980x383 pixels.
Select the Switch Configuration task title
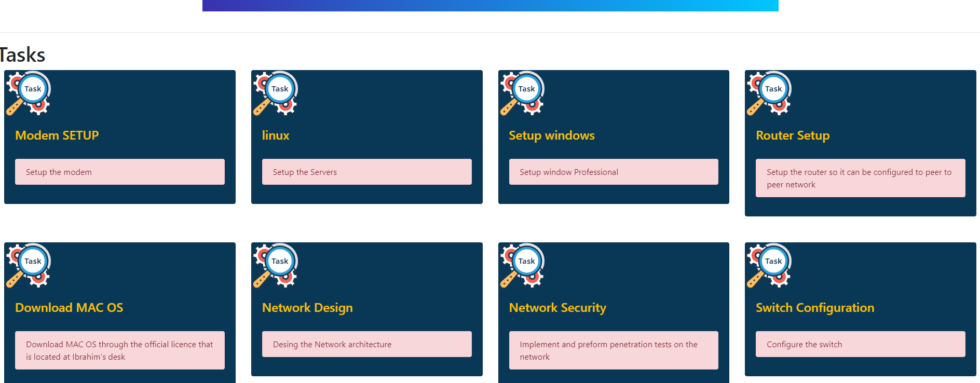point(815,308)
